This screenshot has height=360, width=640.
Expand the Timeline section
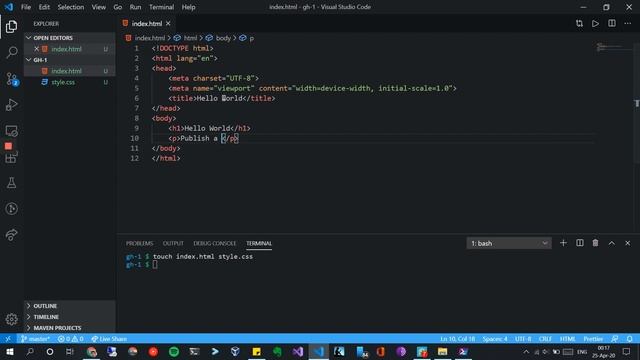point(69,317)
